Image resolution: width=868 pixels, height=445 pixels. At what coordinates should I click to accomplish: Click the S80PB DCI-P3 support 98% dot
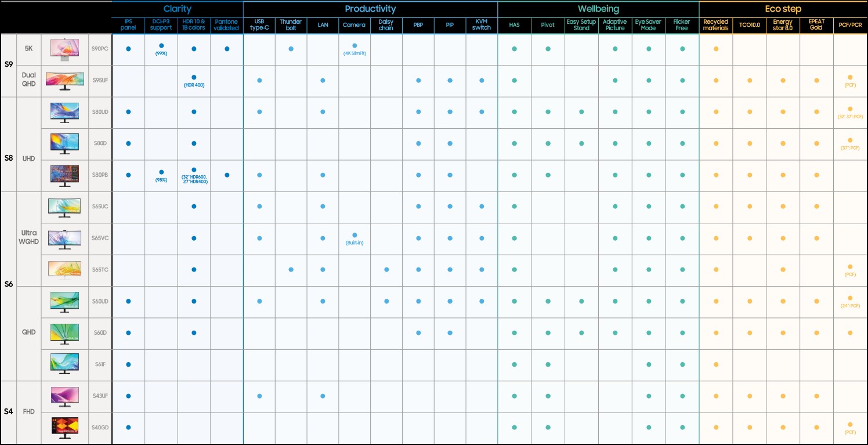(x=161, y=172)
